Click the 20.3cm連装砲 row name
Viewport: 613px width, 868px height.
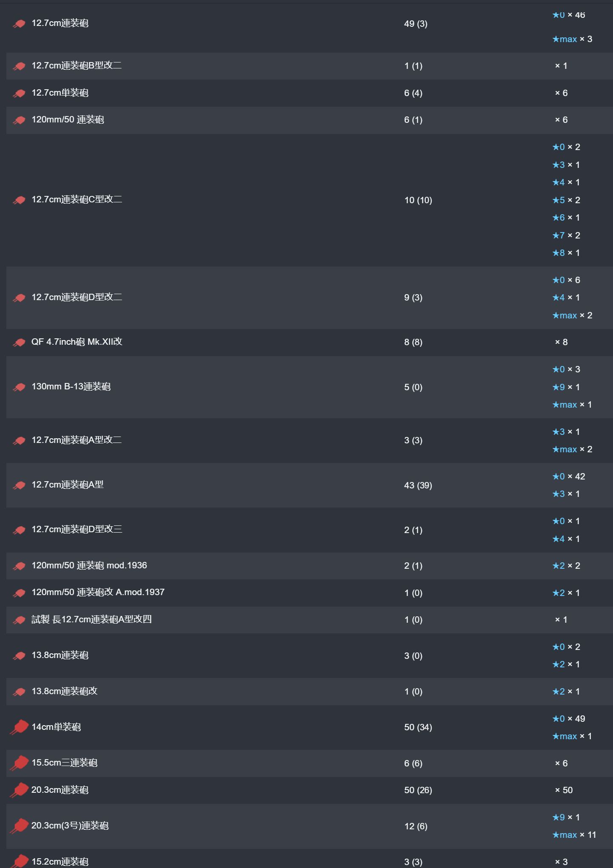pos(60,790)
